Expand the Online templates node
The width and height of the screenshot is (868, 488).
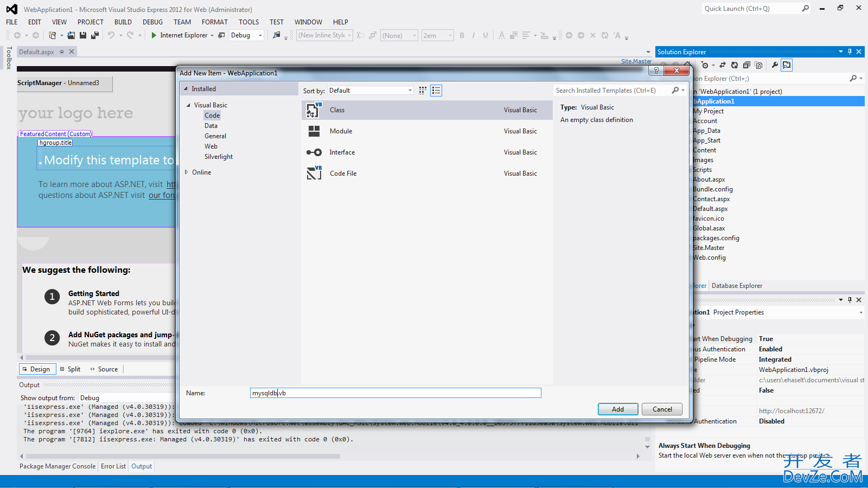186,172
